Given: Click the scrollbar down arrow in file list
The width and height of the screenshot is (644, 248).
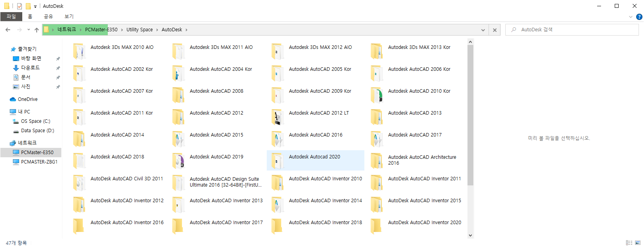Looking at the screenshot, I should click(x=470, y=235).
